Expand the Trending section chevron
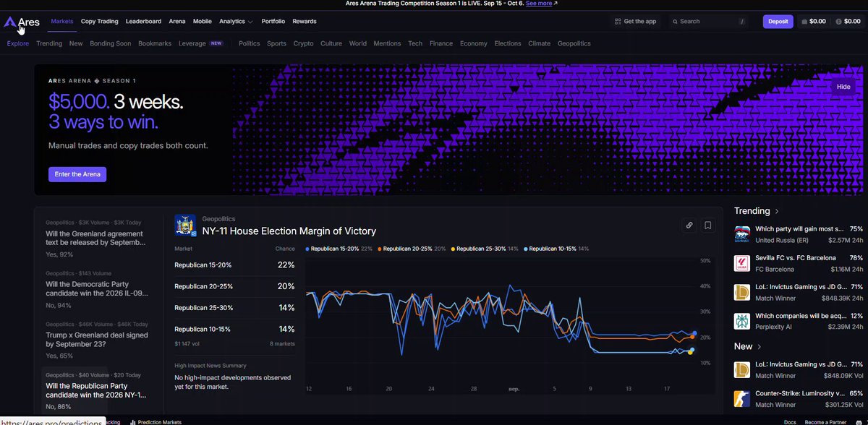 coord(777,211)
